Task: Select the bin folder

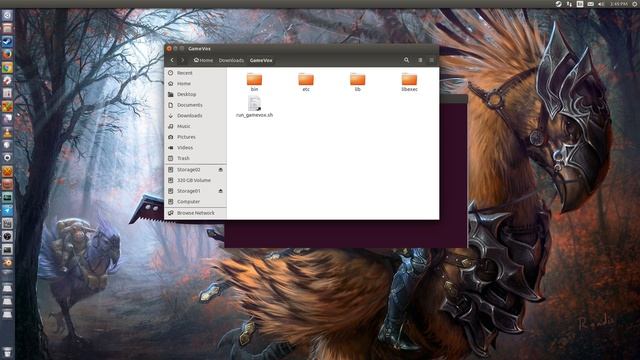Action: (x=254, y=82)
